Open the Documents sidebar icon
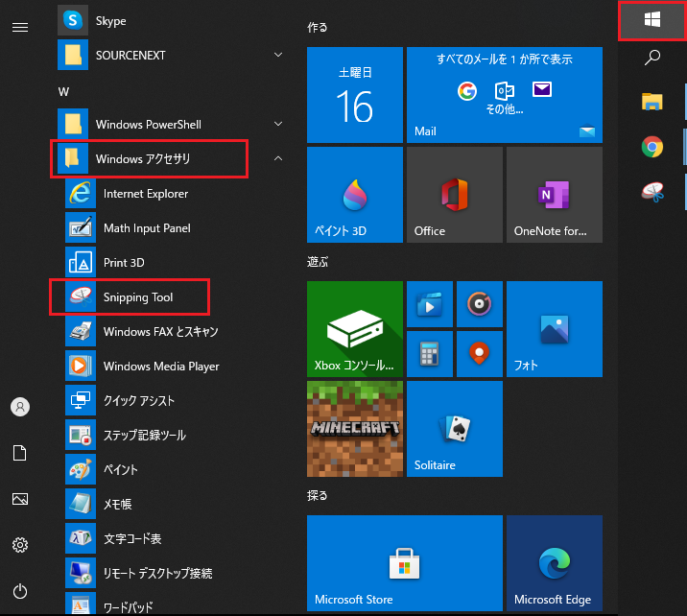 (20, 453)
